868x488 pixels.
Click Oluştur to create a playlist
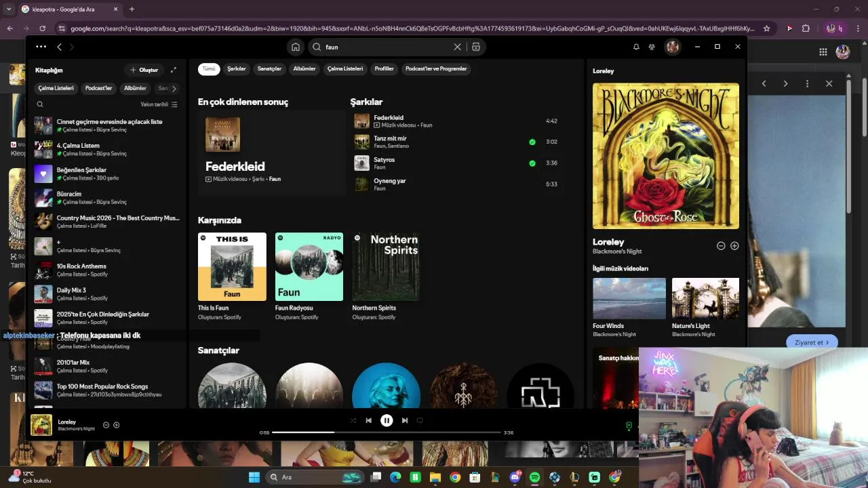pos(144,70)
